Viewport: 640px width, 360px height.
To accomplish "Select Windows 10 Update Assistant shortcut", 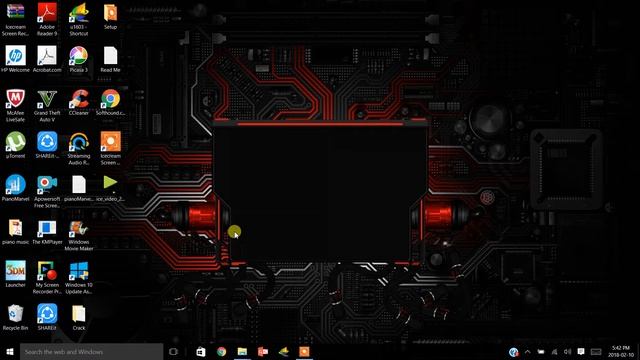I will (x=79, y=277).
